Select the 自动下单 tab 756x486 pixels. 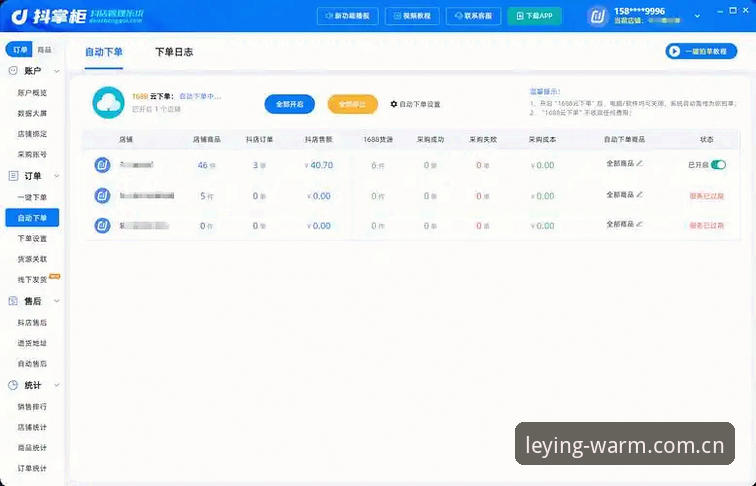pos(104,52)
